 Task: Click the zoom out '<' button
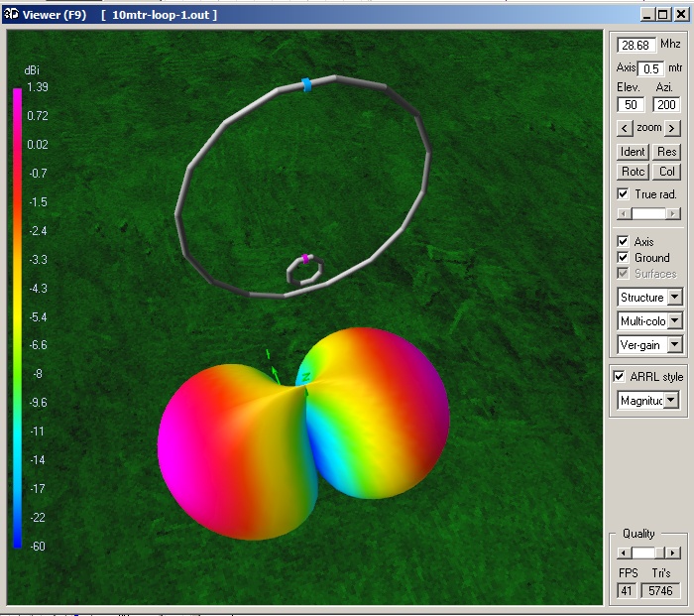coord(624,128)
